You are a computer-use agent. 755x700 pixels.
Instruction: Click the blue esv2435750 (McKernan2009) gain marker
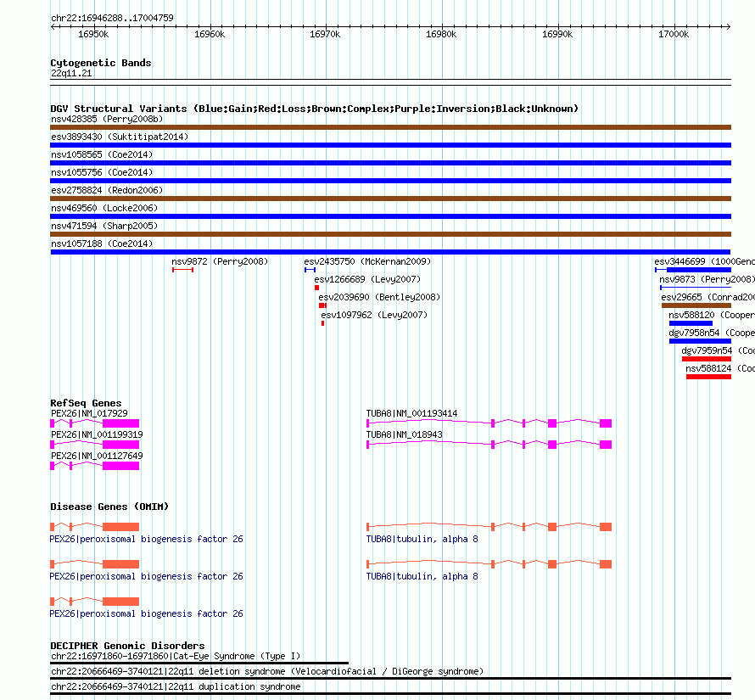pos(310,270)
